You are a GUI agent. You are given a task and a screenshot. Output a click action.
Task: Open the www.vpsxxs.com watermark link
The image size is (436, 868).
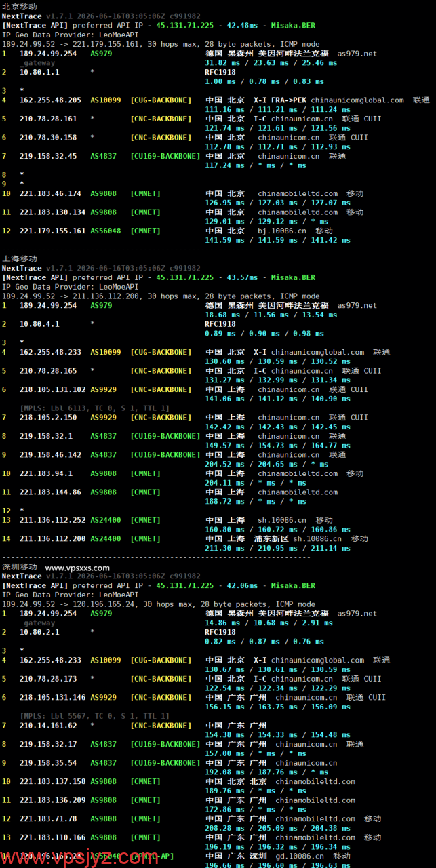tap(77, 568)
